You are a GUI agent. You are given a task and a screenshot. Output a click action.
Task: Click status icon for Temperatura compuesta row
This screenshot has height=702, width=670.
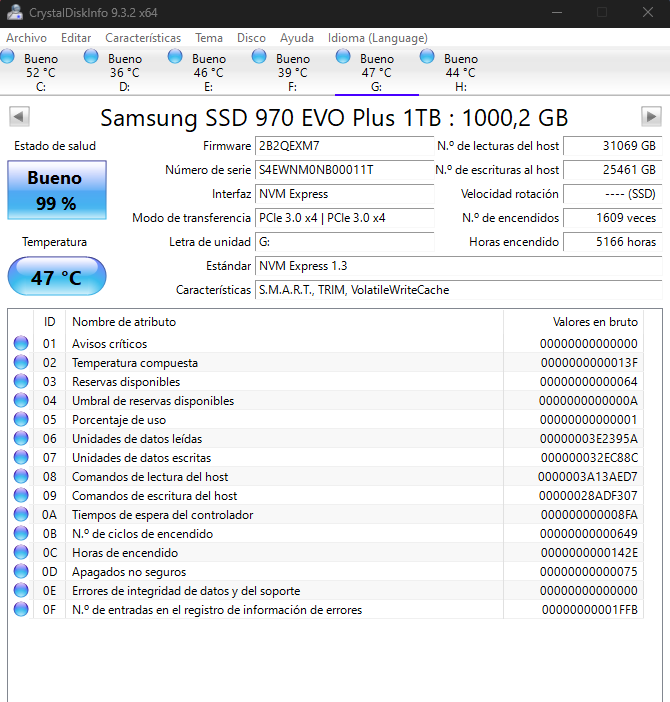(x=21, y=362)
